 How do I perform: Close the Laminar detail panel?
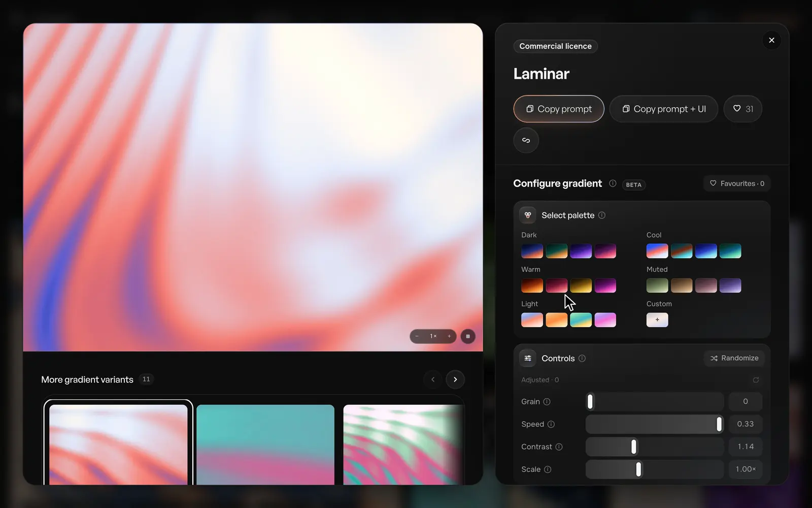(771, 40)
